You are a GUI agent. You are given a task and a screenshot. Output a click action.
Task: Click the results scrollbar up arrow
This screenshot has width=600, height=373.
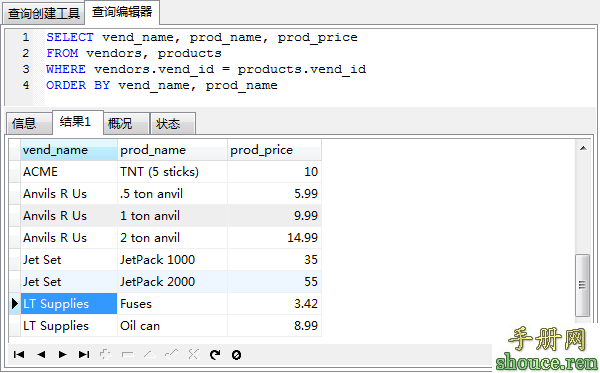click(x=583, y=148)
